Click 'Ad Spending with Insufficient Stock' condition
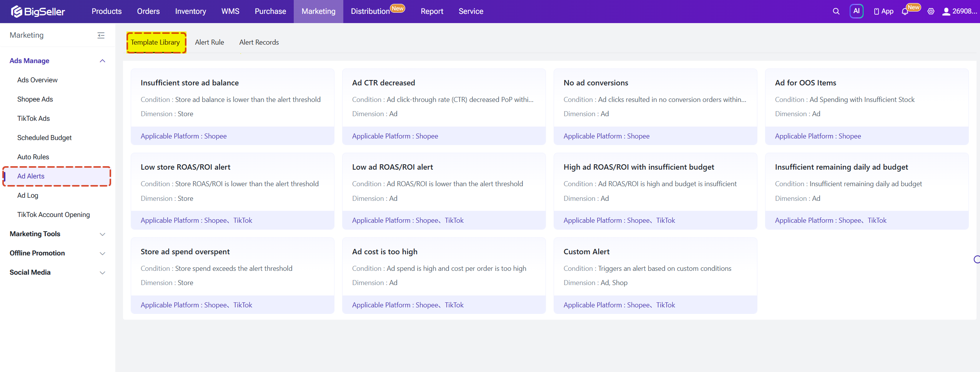Viewport: 980px width, 372px height. pyautogui.click(x=862, y=100)
